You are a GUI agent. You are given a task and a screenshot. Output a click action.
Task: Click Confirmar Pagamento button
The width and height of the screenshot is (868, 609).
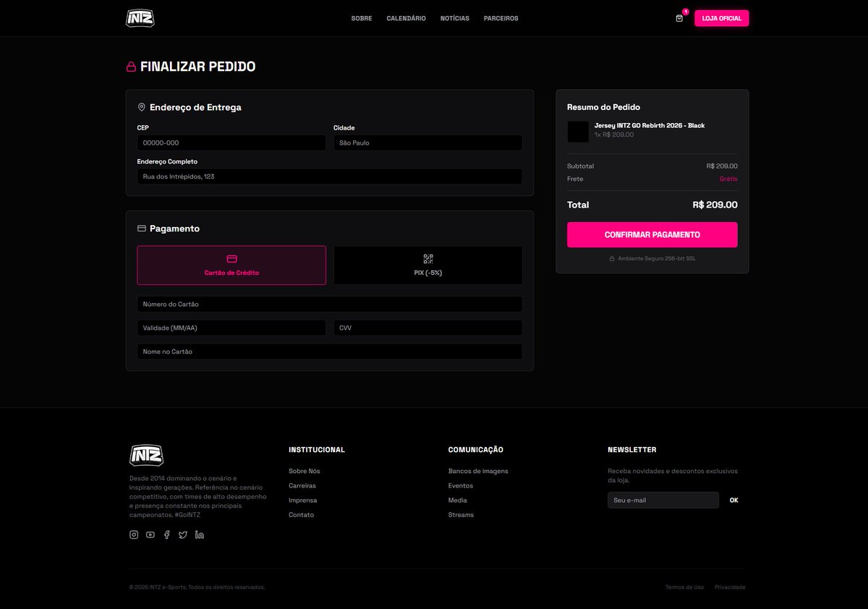click(x=652, y=235)
